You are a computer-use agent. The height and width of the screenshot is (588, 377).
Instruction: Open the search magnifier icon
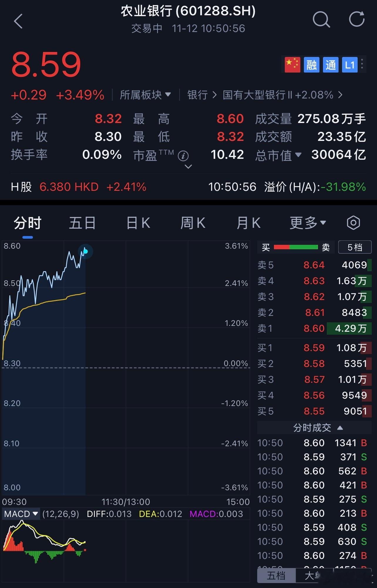[321, 20]
